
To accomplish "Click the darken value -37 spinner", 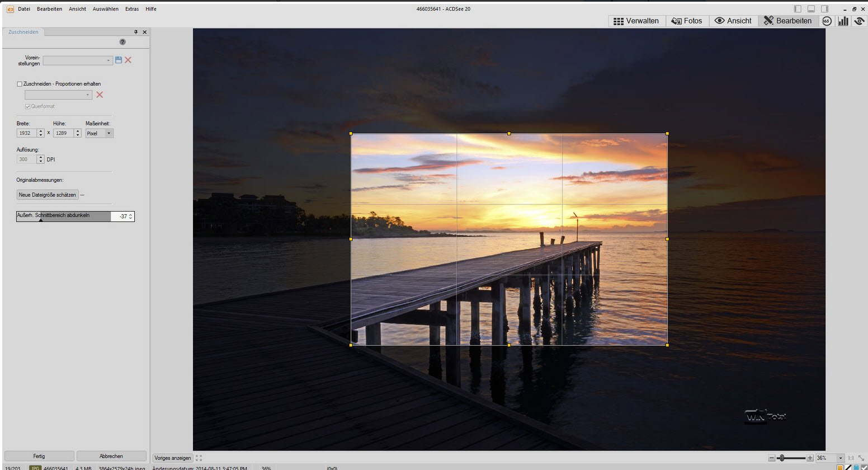I will (x=122, y=216).
